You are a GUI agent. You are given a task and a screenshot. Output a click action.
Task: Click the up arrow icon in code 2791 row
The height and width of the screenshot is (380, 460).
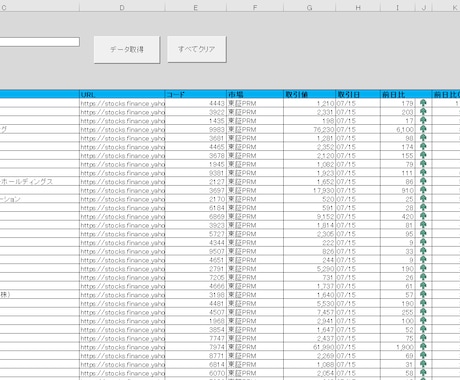tap(423, 268)
